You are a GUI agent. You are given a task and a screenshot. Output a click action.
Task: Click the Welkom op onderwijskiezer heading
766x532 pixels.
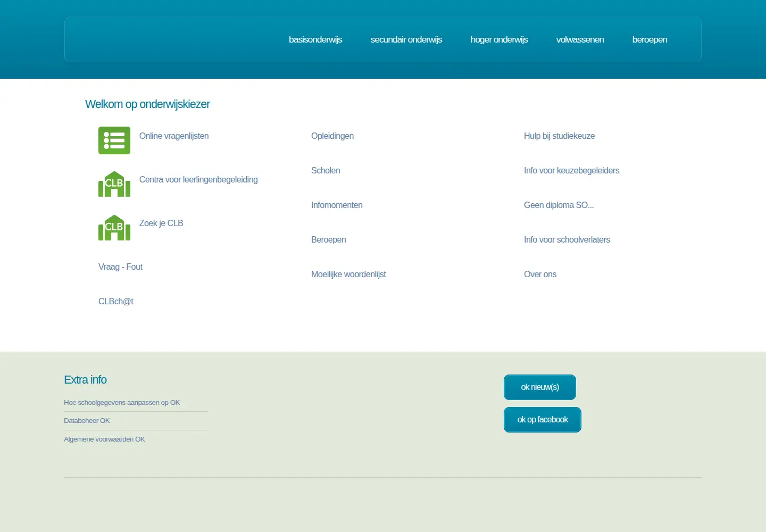tap(147, 104)
